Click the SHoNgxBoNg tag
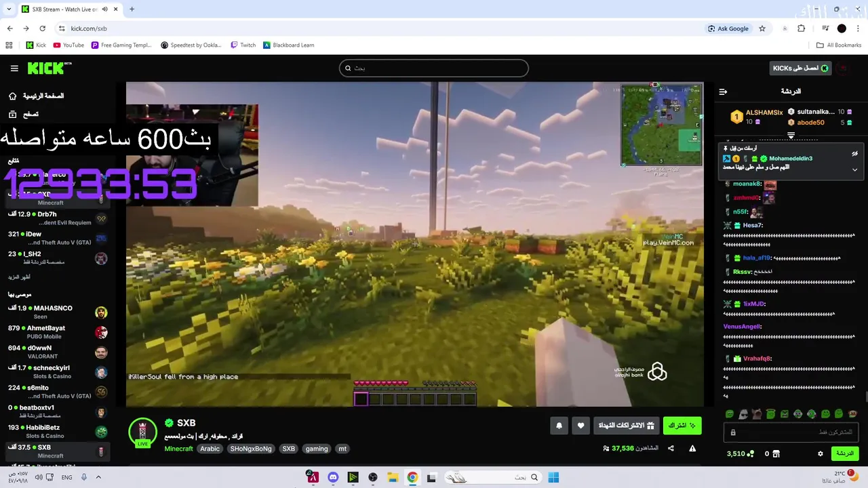 (251, 449)
